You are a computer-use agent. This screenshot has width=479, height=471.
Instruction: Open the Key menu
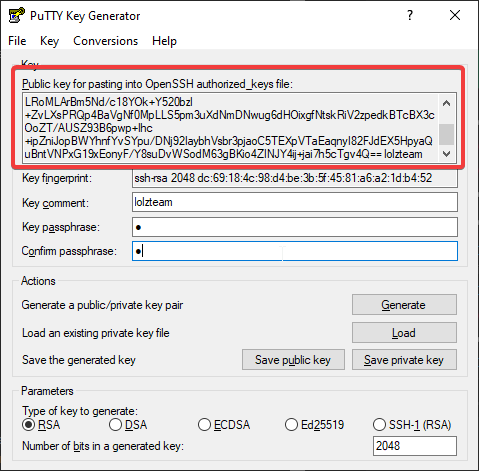pos(49,41)
